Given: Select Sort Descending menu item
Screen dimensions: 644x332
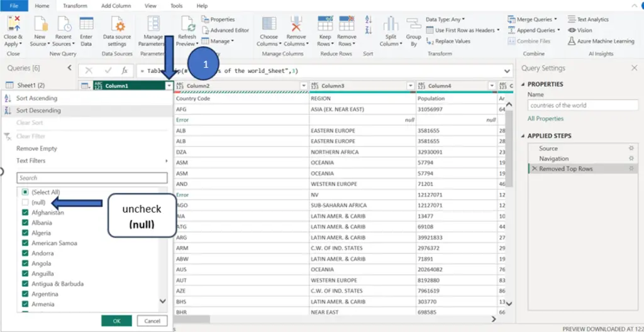Looking at the screenshot, I should pyautogui.click(x=86, y=110).
